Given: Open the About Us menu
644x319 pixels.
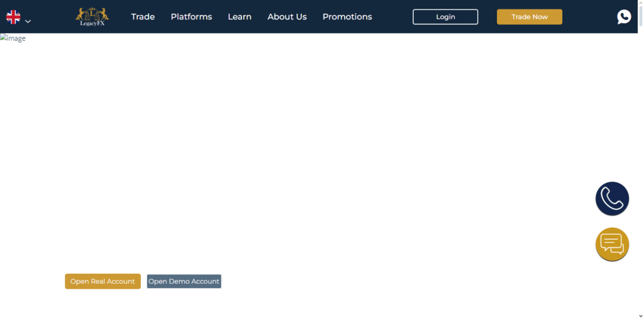Looking at the screenshot, I should click(x=287, y=17).
